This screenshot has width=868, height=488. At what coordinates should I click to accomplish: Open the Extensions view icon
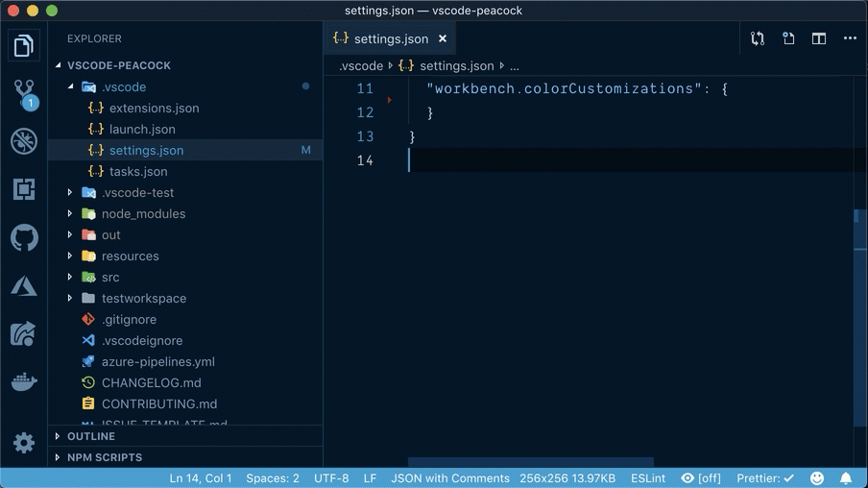click(24, 189)
